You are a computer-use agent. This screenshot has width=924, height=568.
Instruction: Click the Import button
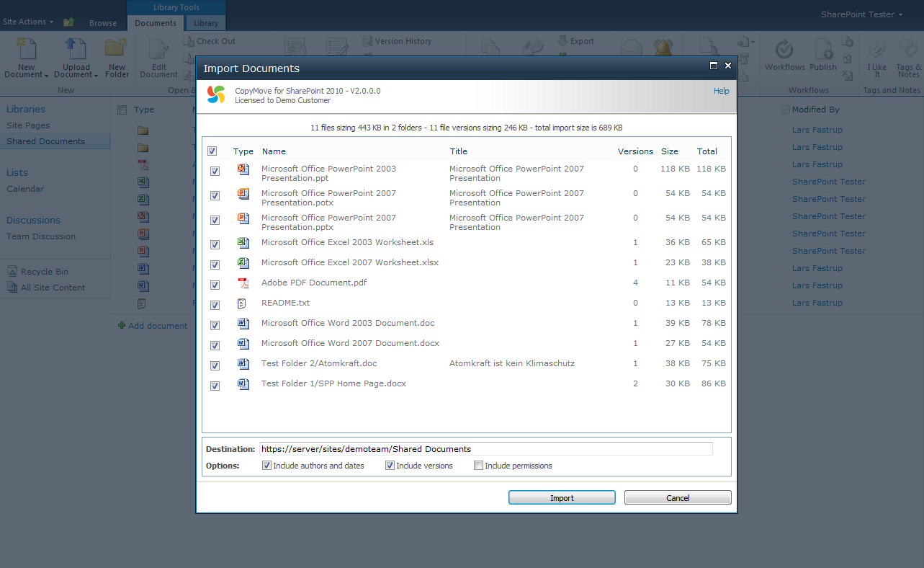pyautogui.click(x=562, y=498)
